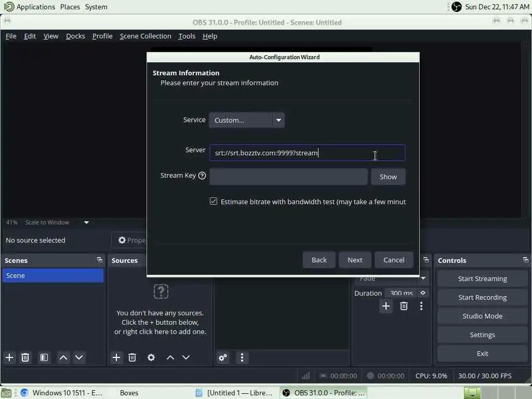The image size is (532, 399).
Task: Open the Applications menu logo icon
Action: 9,6
